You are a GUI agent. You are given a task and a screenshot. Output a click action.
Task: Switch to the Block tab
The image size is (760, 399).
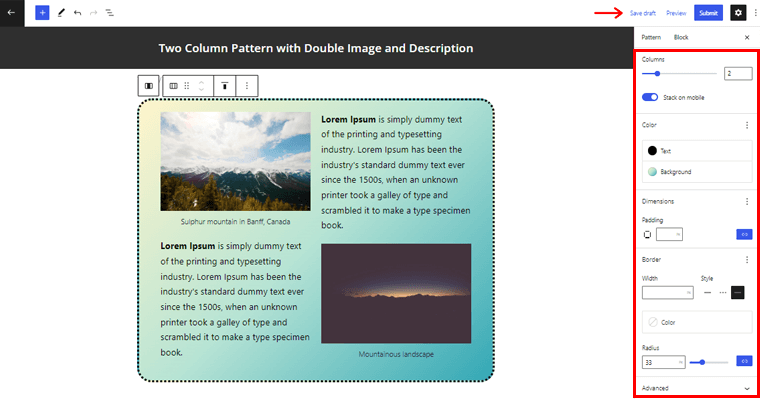click(x=681, y=37)
